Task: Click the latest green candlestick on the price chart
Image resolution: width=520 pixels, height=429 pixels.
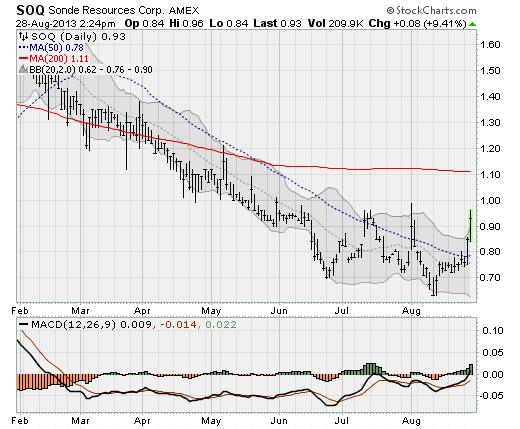Action: tap(471, 226)
